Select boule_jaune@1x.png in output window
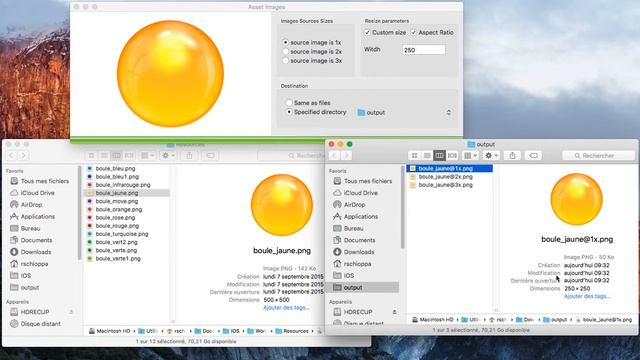Viewport: 640px width, 360px height. (x=449, y=168)
